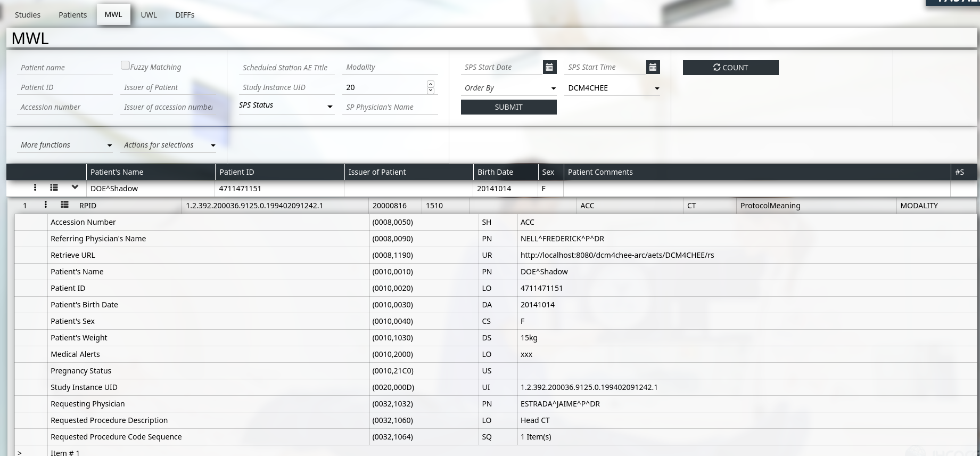Switch to Patients tab
980x456 pixels.
73,15
